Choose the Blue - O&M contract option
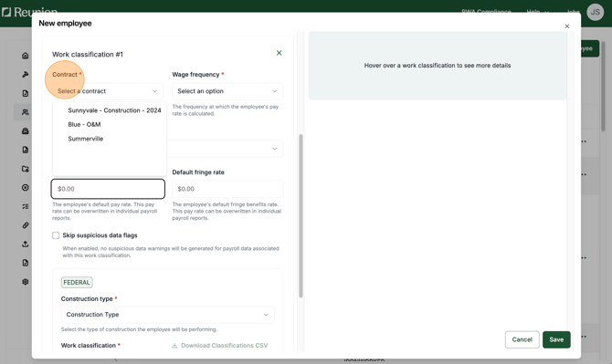 point(84,124)
